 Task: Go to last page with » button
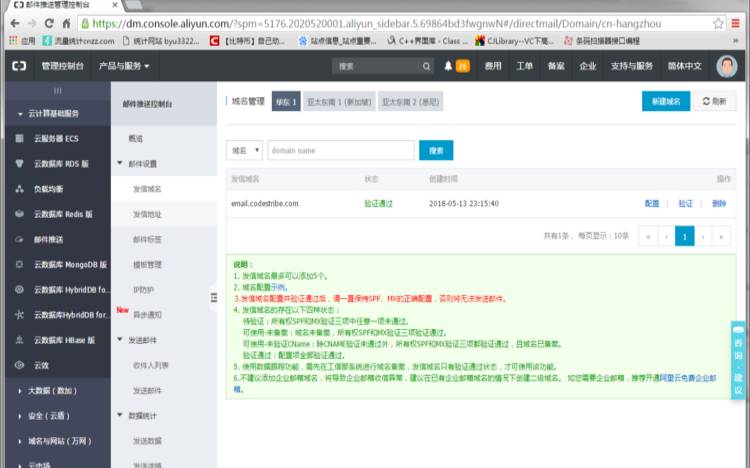(x=721, y=236)
